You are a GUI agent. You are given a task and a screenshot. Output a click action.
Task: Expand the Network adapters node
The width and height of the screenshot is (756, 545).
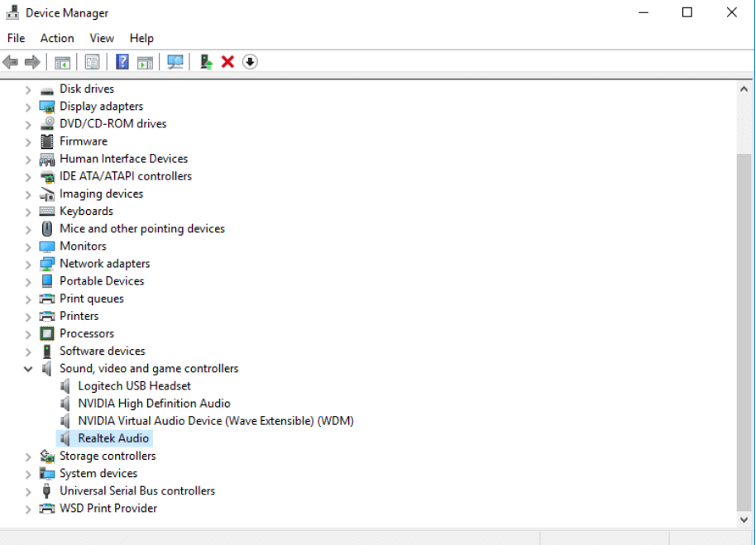click(28, 264)
